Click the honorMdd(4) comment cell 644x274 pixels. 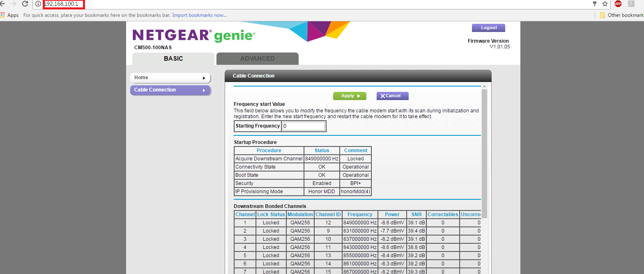(x=356, y=192)
